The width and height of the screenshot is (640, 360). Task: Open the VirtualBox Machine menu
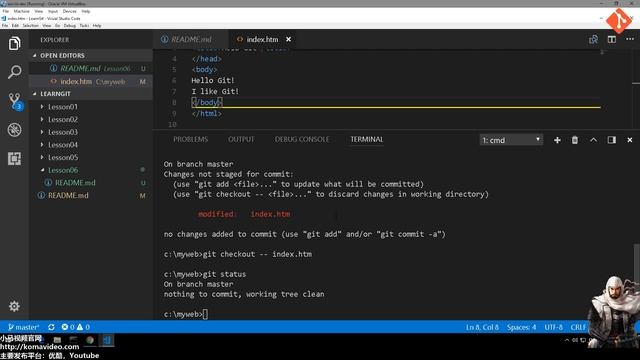point(22,11)
